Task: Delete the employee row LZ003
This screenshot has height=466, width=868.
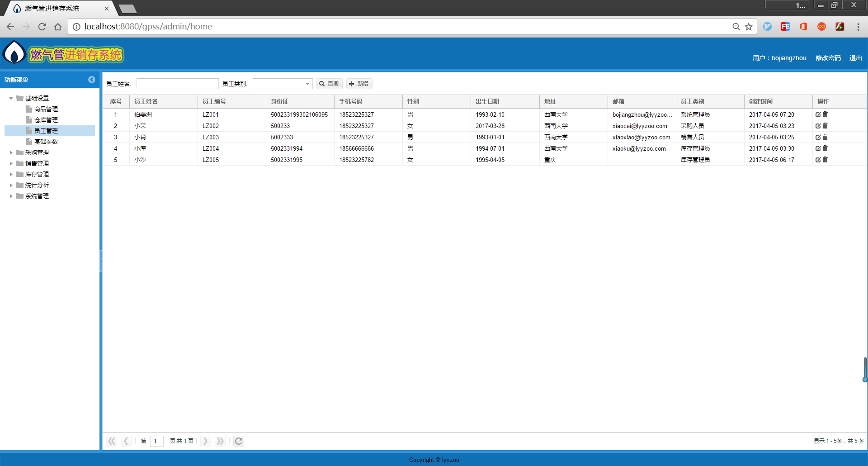Action: (825, 137)
